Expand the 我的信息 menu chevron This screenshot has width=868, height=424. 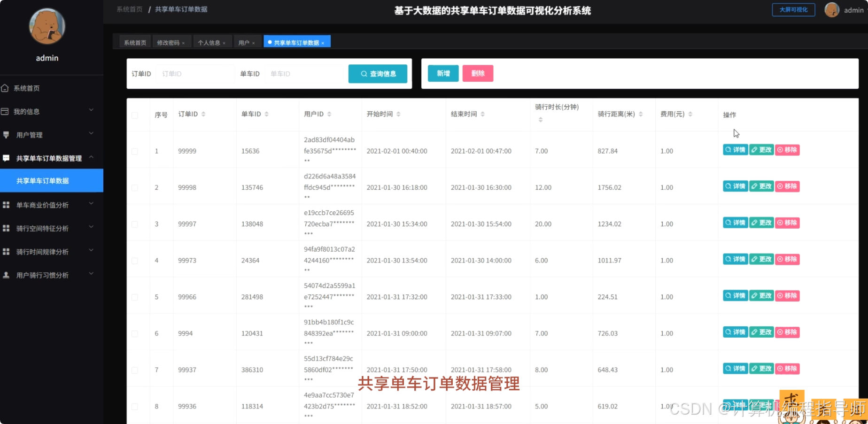(91, 110)
